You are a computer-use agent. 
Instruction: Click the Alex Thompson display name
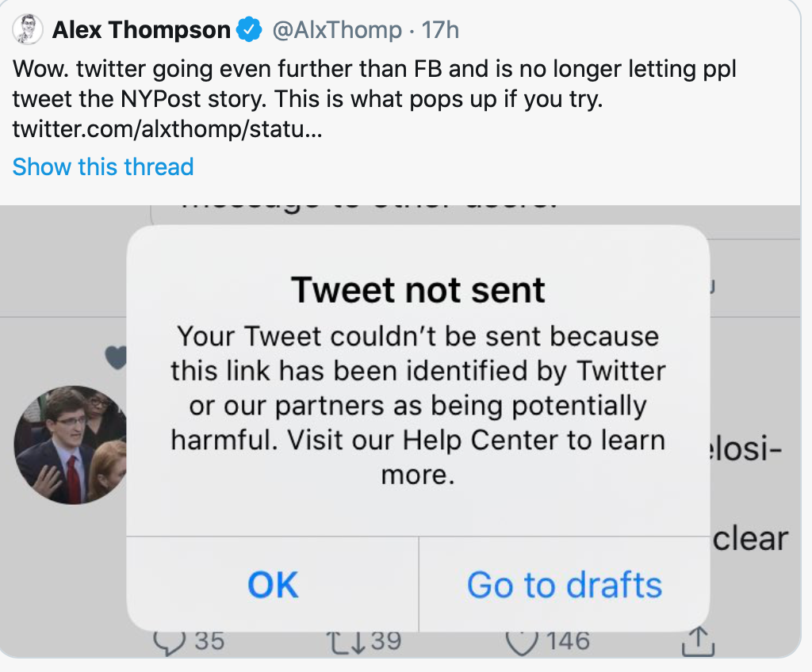141,30
